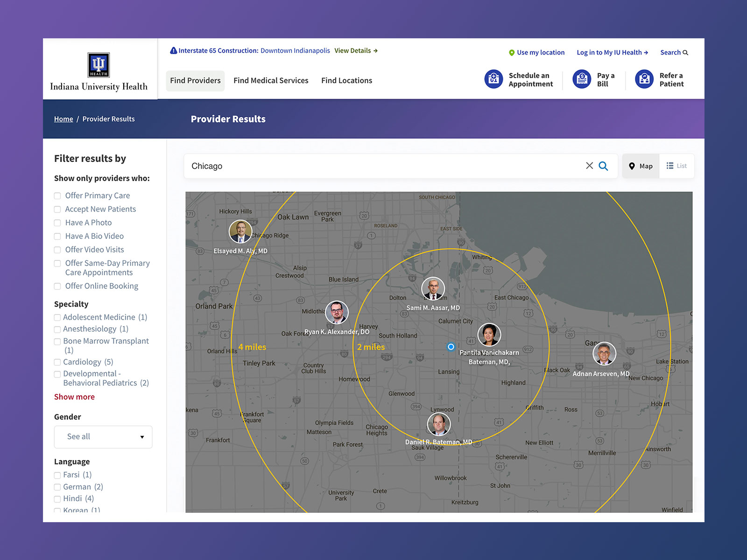Open Daniel R. Bateman provider photo marker

439,424
